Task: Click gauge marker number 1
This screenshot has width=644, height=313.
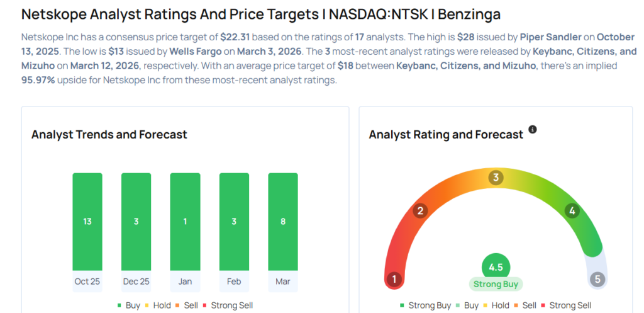Action: click(x=394, y=279)
